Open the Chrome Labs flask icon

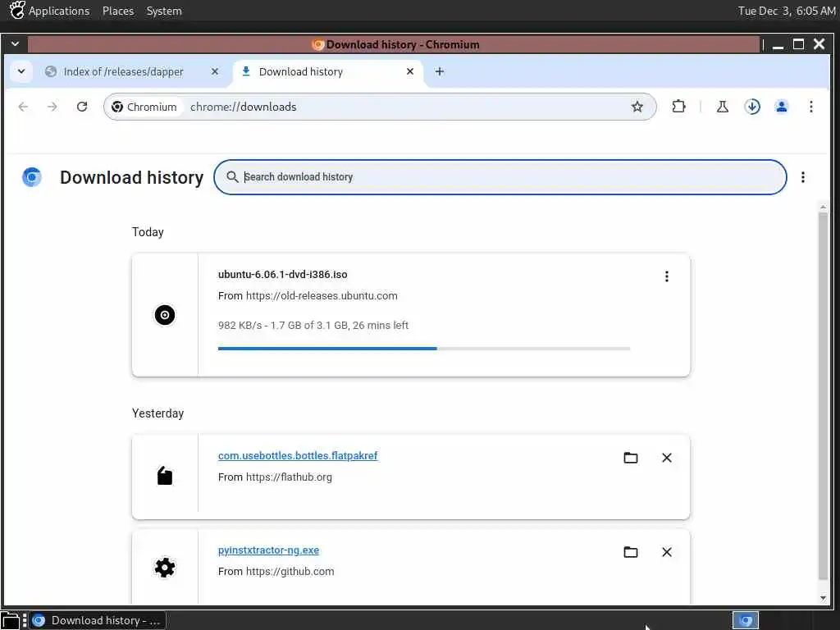[723, 107]
